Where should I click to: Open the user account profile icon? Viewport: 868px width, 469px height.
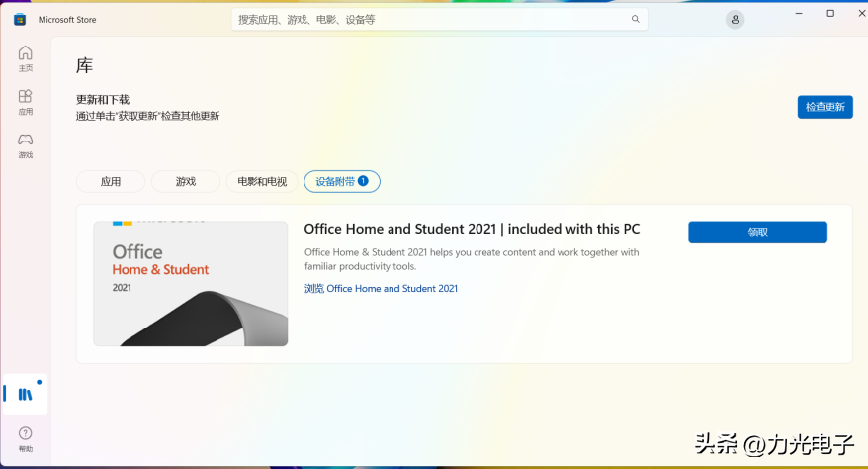click(736, 20)
